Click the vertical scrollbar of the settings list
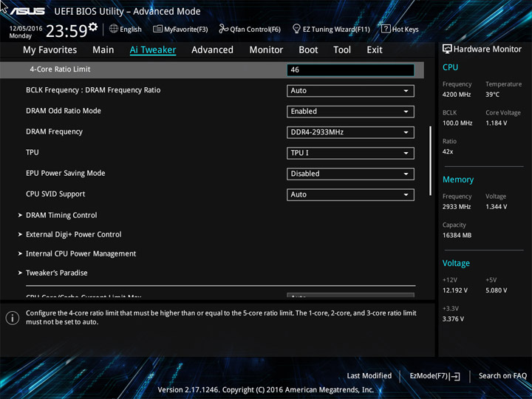Screen dimensions: 532x399 [x=431, y=161]
